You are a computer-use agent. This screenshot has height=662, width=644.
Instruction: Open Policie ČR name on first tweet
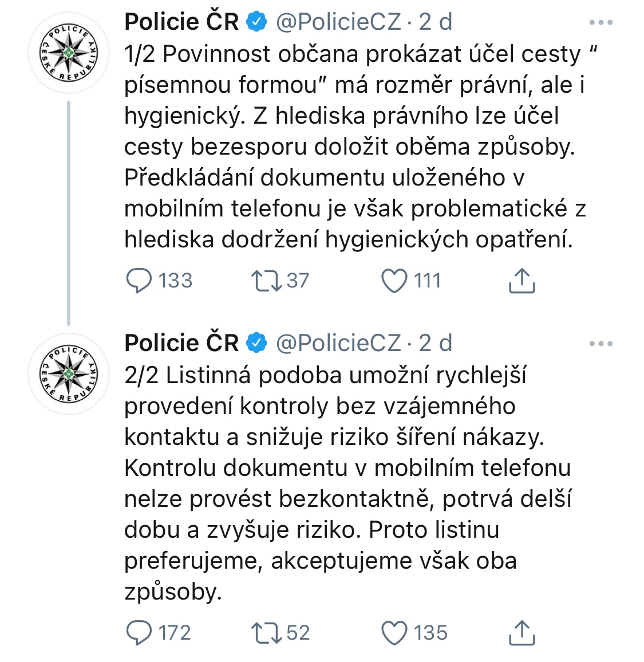[181, 22]
